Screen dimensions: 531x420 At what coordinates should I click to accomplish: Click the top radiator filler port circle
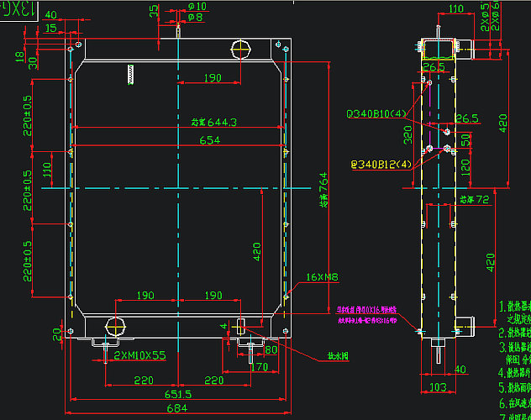[x=240, y=48]
